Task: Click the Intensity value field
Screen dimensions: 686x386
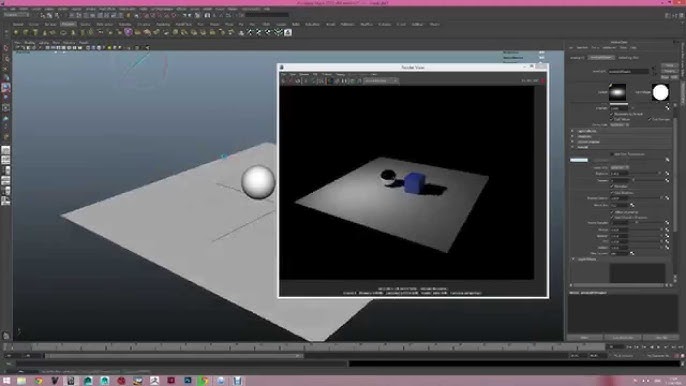Action: (x=619, y=108)
